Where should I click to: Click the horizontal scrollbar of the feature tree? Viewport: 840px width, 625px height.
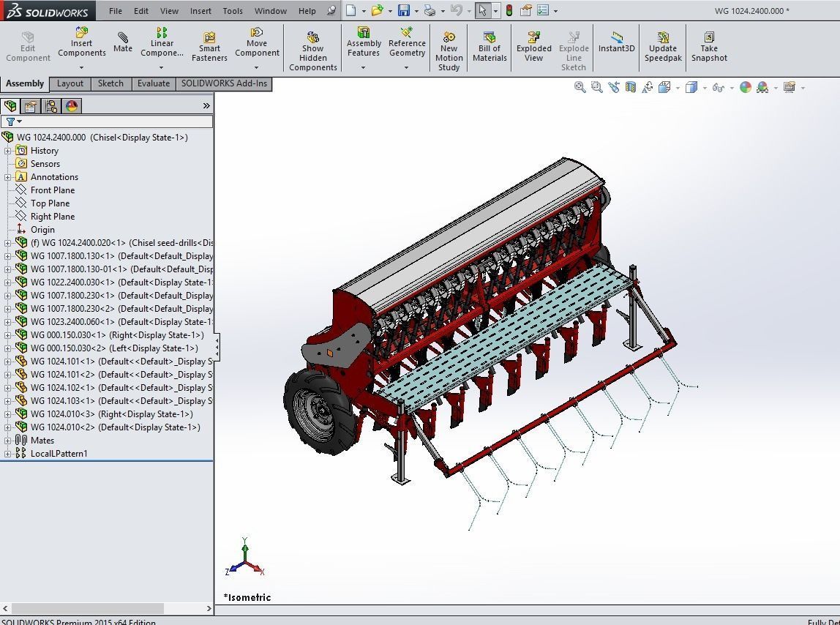(x=87, y=608)
